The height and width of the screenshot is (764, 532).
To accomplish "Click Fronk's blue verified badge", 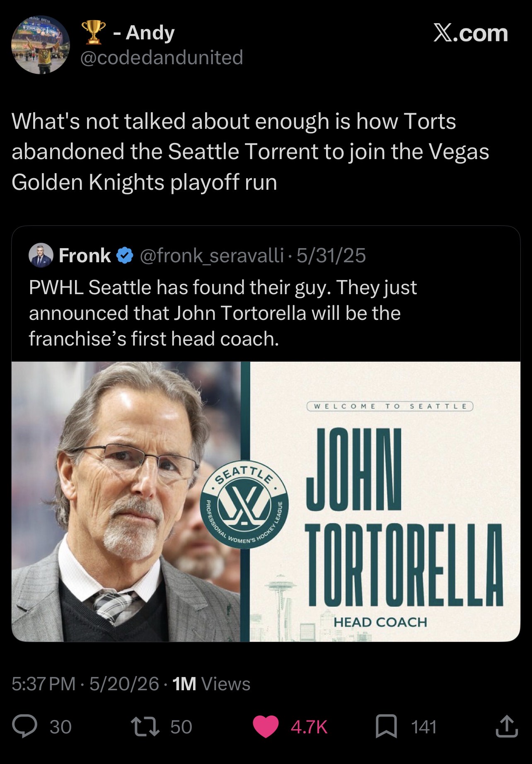I will (x=125, y=255).
